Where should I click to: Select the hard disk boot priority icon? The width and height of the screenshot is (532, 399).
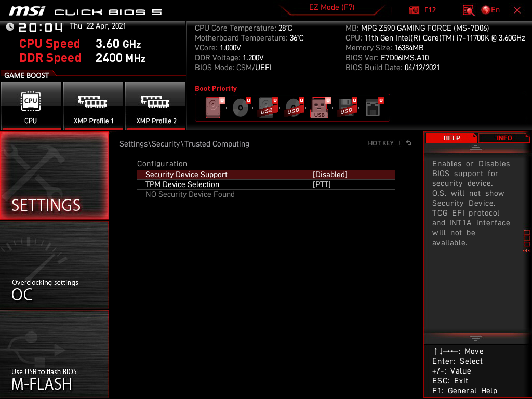[215, 108]
